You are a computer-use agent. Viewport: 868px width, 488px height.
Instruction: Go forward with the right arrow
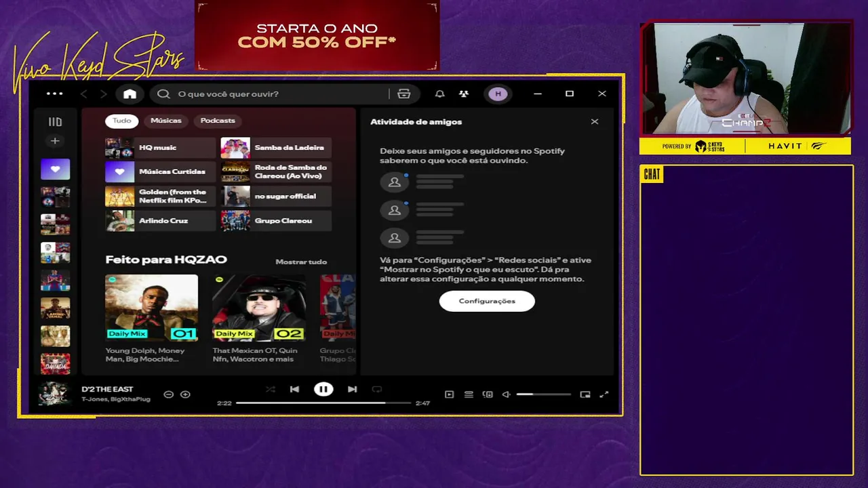coord(103,94)
